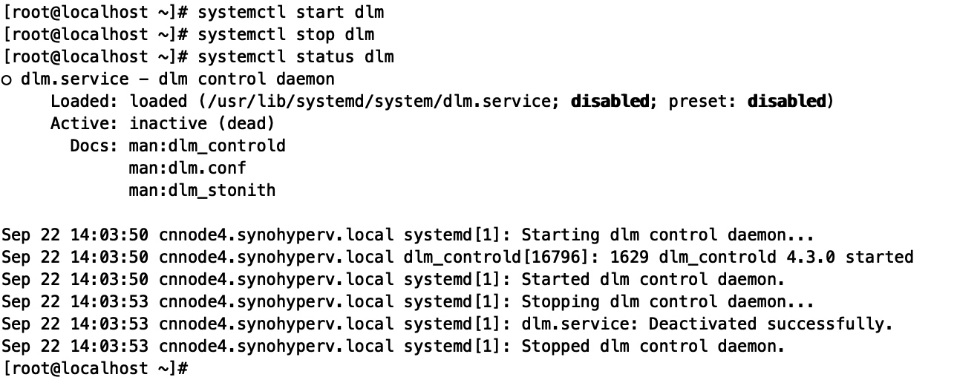The height and width of the screenshot is (380, 980).
Task: Click the dlm_controld[16796] process name
Action: click(x=457, y=258)
